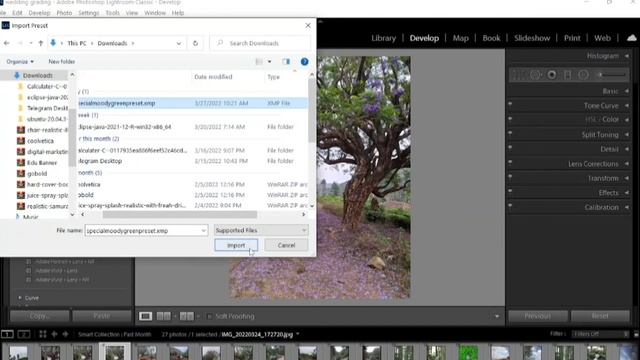Switch to Reference view mode
Image resolution: width=640 pixels, height=360 pixels.
pyautogui.click(x=164, y=316)
